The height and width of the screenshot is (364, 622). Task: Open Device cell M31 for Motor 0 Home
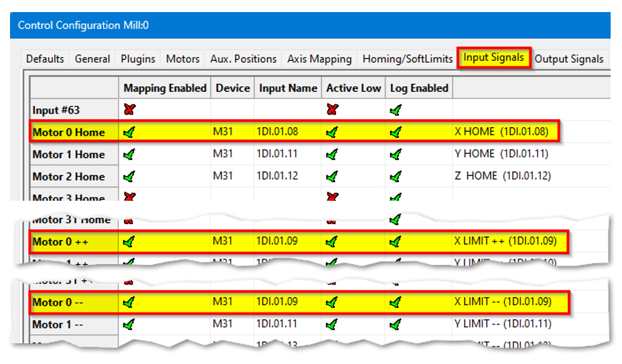[x=223, y=132]
